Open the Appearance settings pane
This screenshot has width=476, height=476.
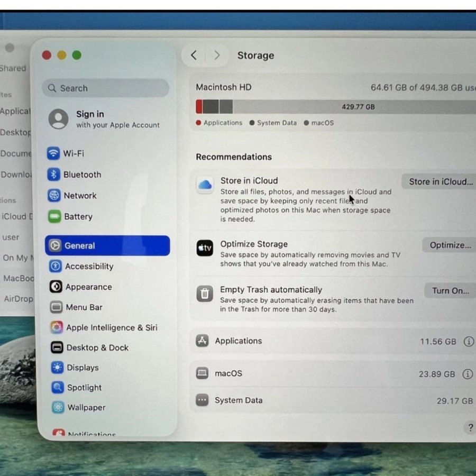88,287
